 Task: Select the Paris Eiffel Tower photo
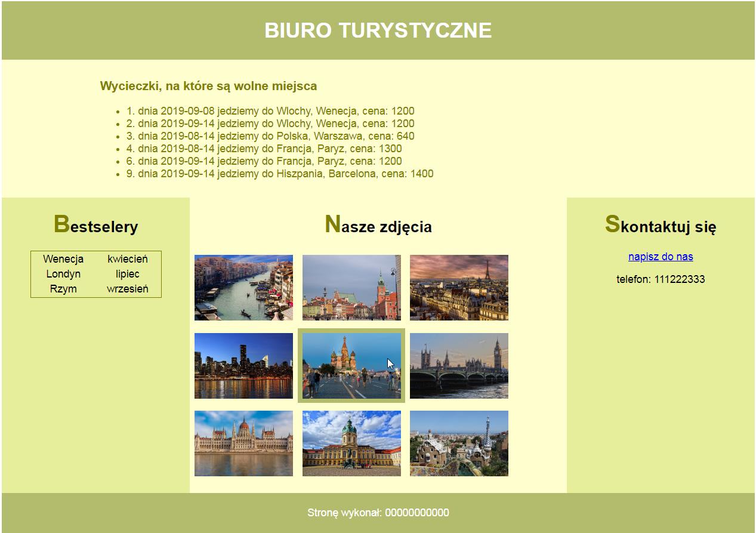click(x=459, y=288)
